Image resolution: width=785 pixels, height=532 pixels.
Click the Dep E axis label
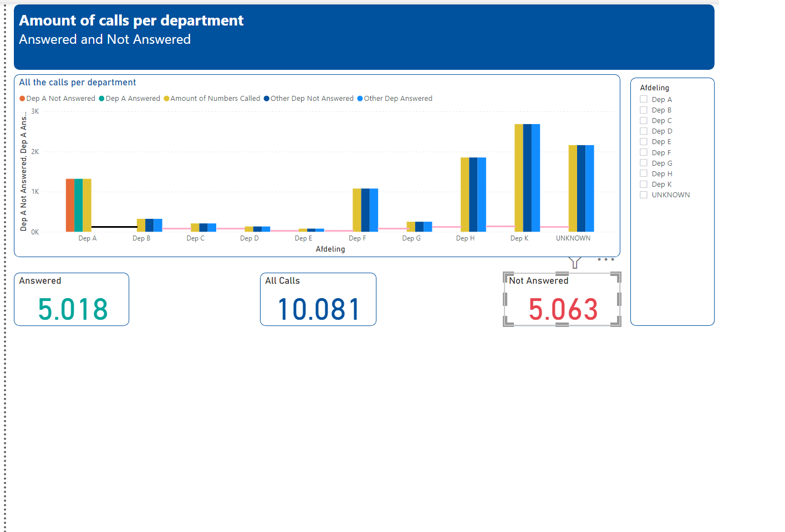[303, 238]
